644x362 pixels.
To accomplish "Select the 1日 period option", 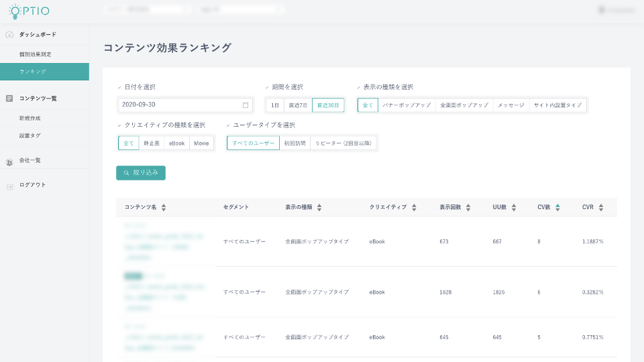I will 274,105.
